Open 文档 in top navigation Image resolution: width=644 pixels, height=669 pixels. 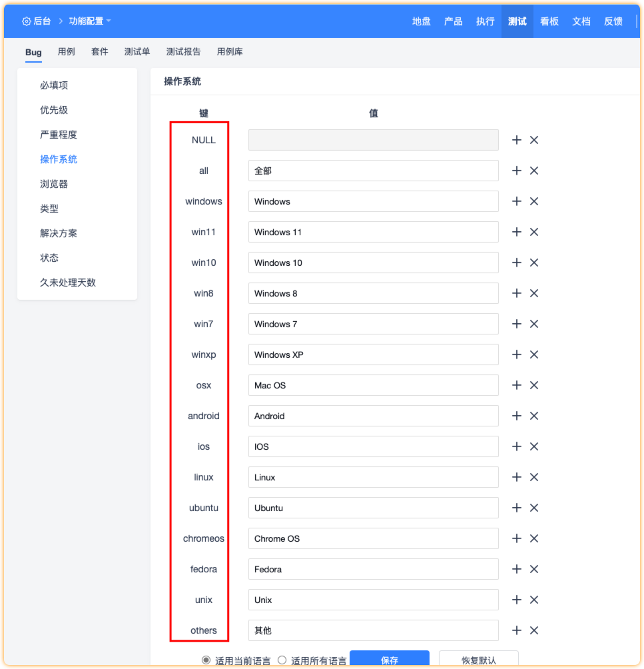click(x=581, y=21)
